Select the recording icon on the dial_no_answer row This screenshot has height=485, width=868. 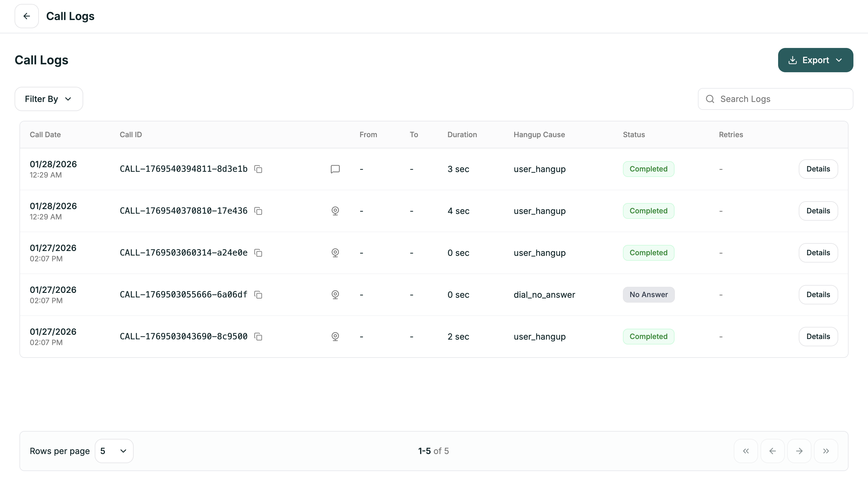click(335, 294)
